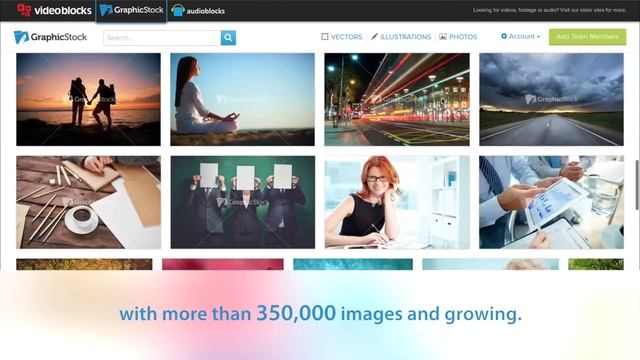Open the Photos category

(458, 37)
